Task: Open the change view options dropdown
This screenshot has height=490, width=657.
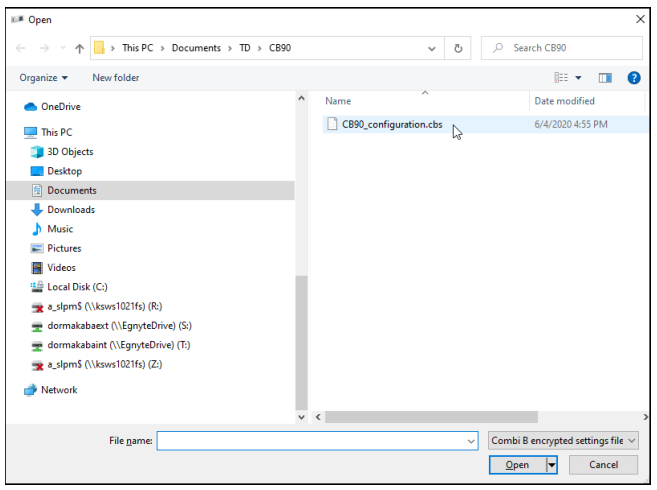Action: tap(578, 78)
